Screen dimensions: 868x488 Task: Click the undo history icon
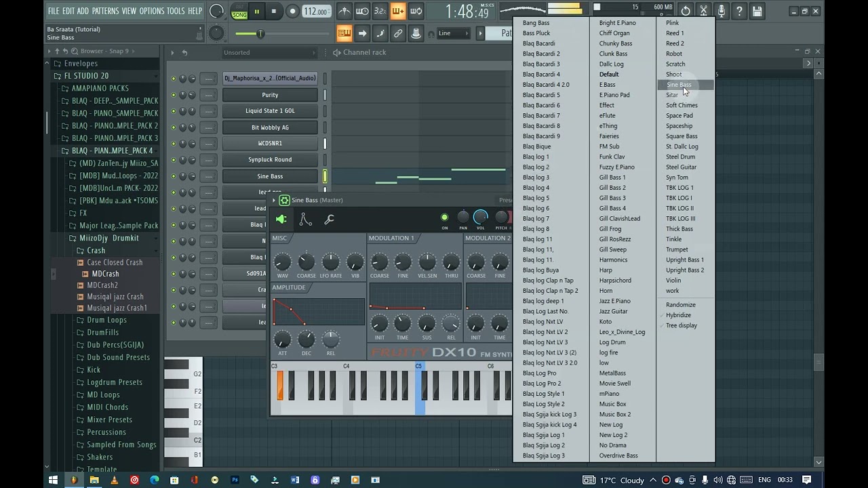pyautogui.click(x=686, y=11)
